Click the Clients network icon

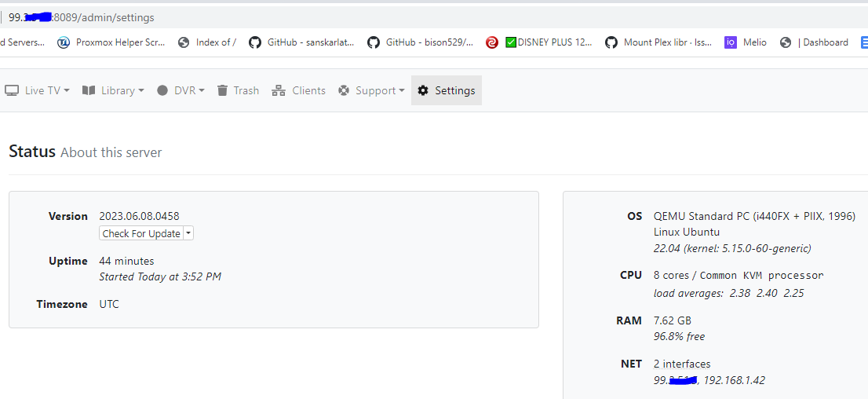[279, 90]
